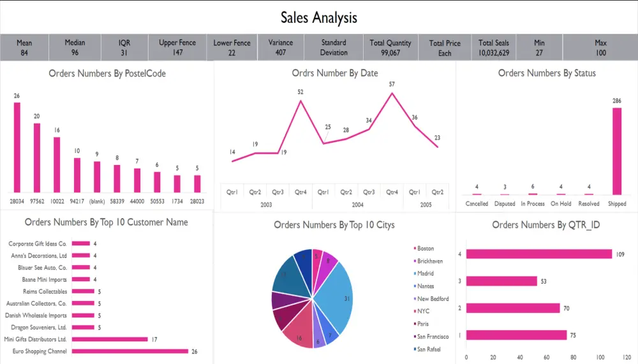Select the Total Seals card
The height and width of the screenshot is (364, 638).
(x=494, y=48)
